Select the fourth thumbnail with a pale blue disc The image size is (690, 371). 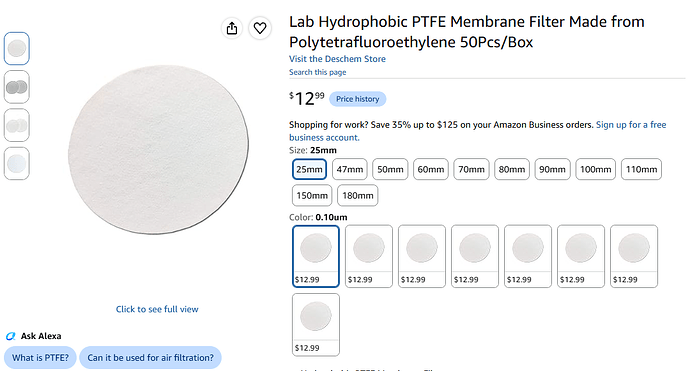[17, 163]
